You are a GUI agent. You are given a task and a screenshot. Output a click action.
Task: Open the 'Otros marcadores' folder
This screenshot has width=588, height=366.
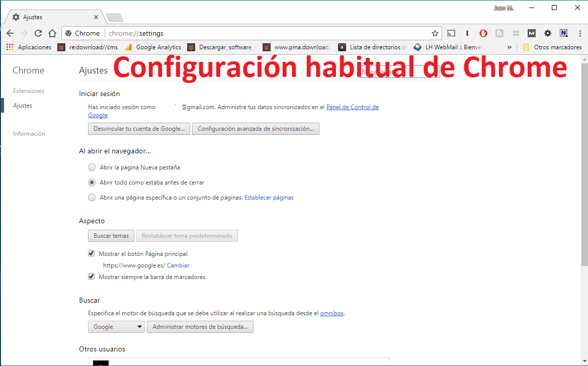coord(552,47)
